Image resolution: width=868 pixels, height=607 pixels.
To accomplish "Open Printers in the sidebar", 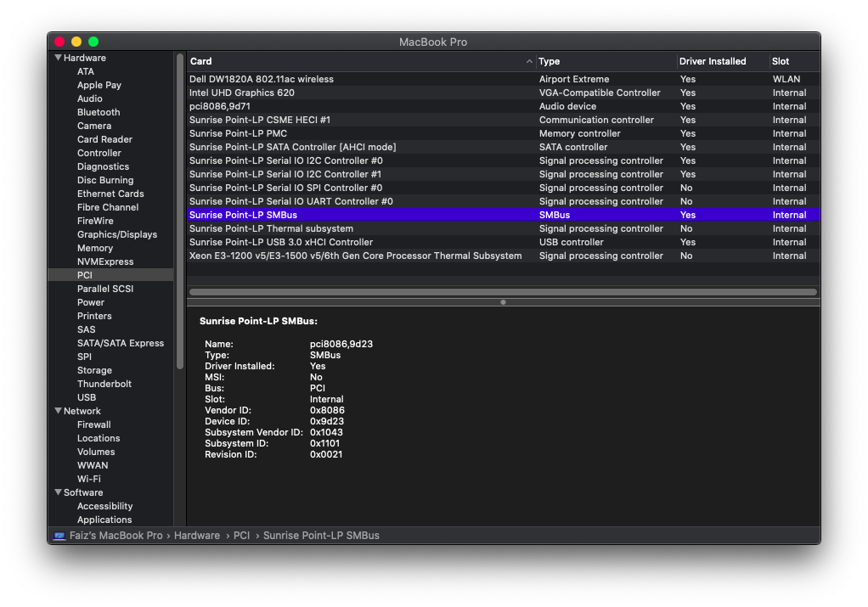I will (94, 316).
